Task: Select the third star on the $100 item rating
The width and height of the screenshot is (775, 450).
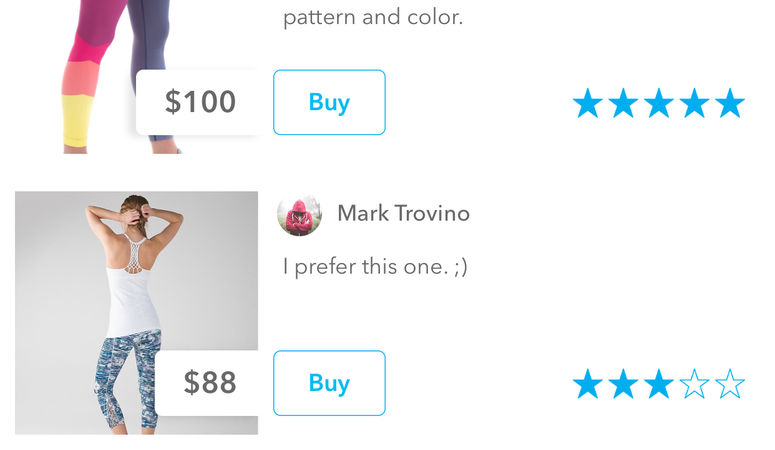Action: pyautogui.click(x=659, y=103)
